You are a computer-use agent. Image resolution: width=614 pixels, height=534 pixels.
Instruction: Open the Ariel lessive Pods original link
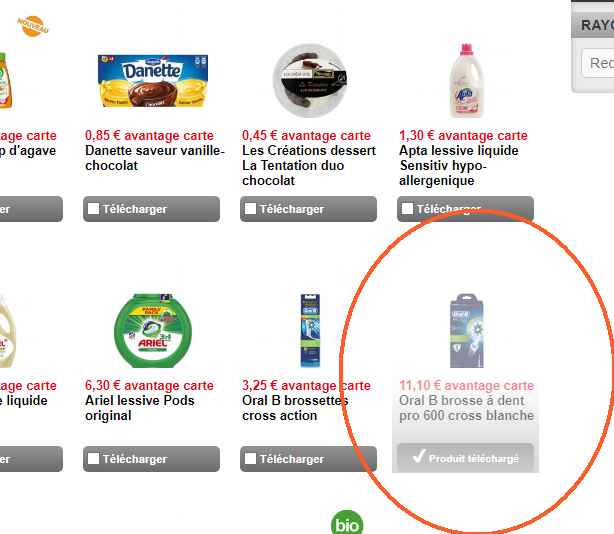[140, 408]
